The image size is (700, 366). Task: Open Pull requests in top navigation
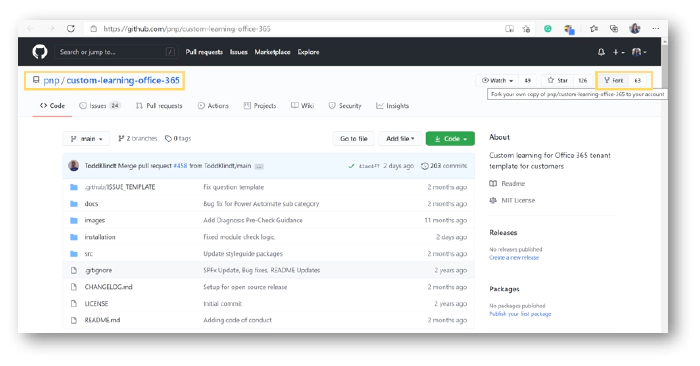click(x=204, y=52)
